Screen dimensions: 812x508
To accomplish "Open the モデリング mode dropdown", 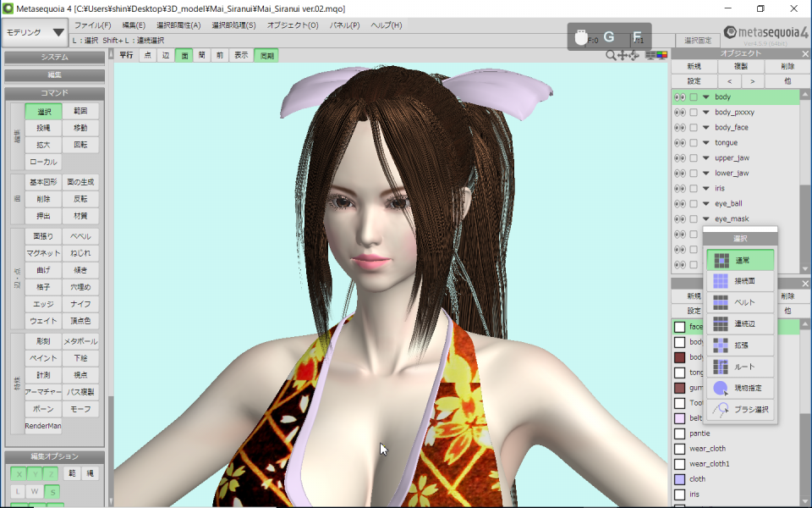I will (36, 33).
